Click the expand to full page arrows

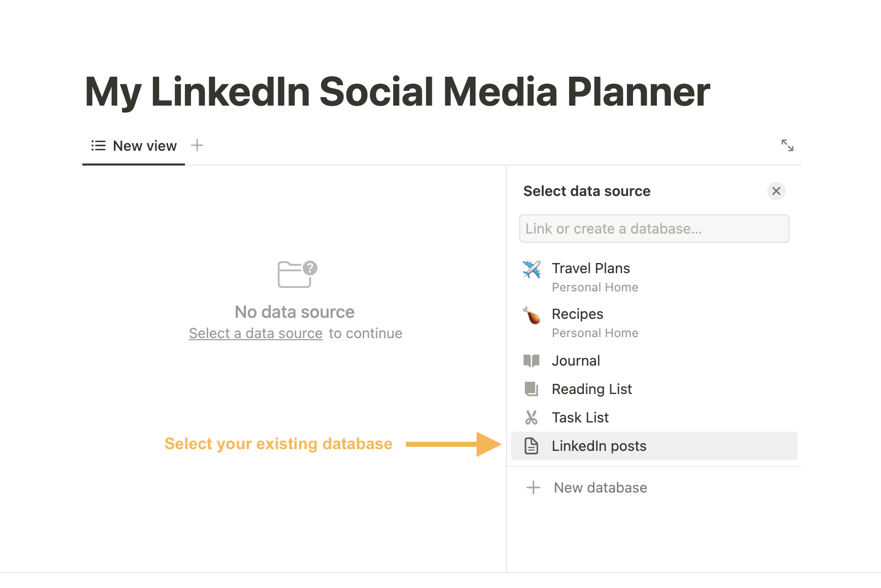(x=787, y=146)
